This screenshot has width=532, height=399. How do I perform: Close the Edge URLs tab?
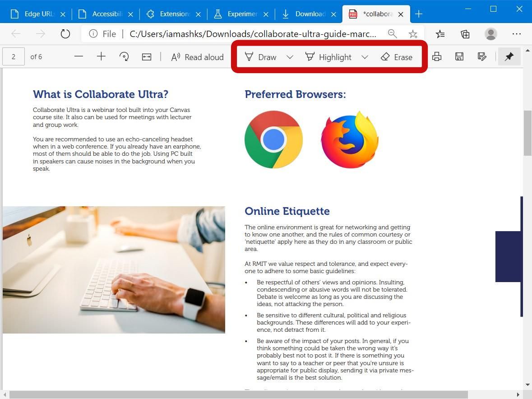point(63,14)
